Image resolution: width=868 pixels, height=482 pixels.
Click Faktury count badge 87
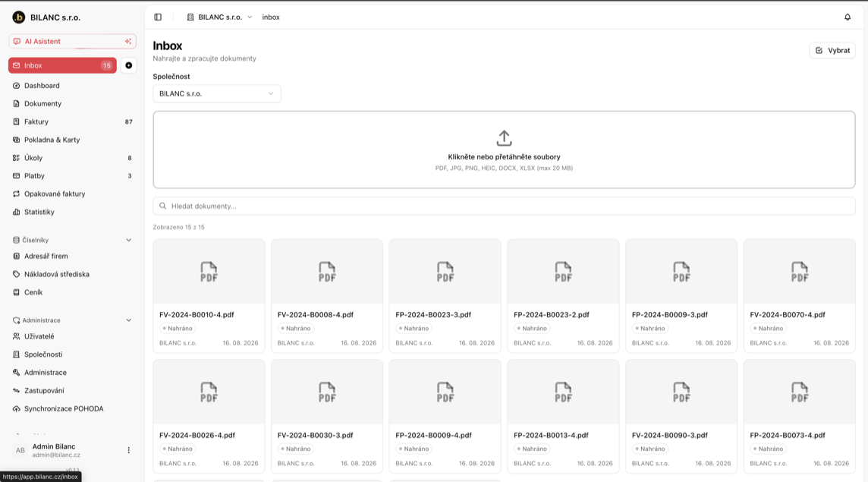128,122
